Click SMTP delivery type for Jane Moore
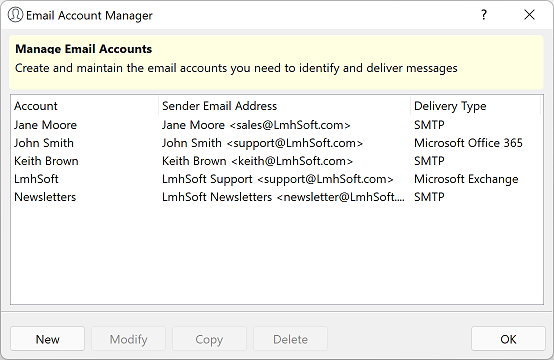This screenshot has height=360, width=554. pyautogui.click(x=429, y=125)
